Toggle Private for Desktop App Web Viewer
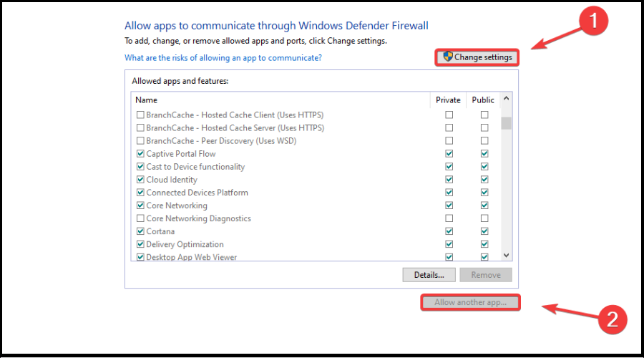This screenshot has width=644, height=358. click(x=449, y=257)
